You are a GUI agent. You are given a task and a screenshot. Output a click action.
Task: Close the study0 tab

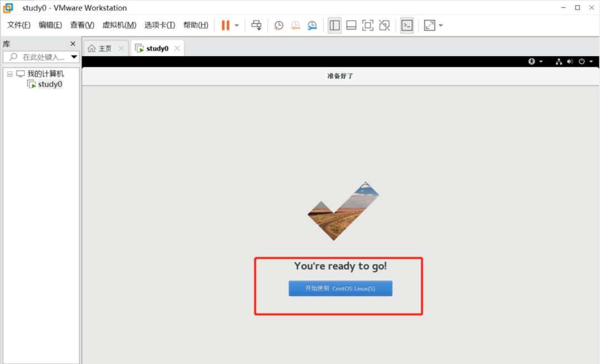[x=177, y=48]
